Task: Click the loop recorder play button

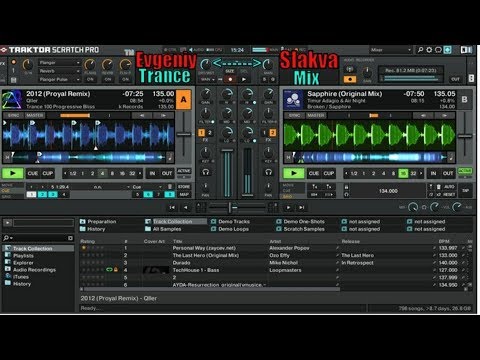Action: click(244, 79)
